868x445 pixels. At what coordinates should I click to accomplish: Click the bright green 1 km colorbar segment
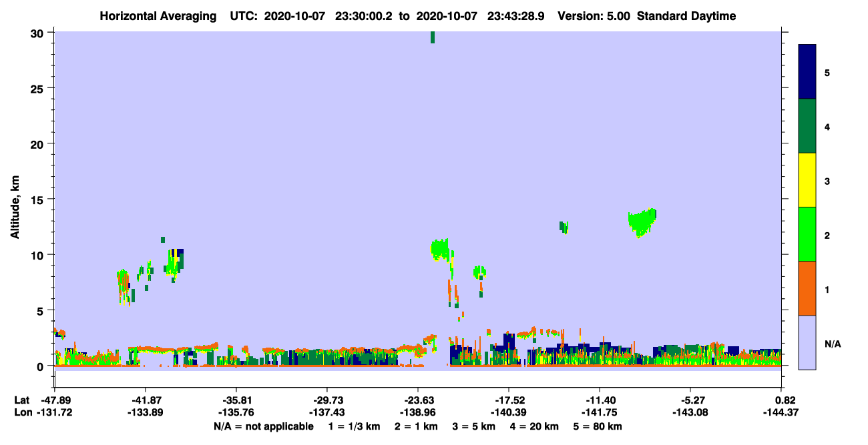[x=807, y=234]
